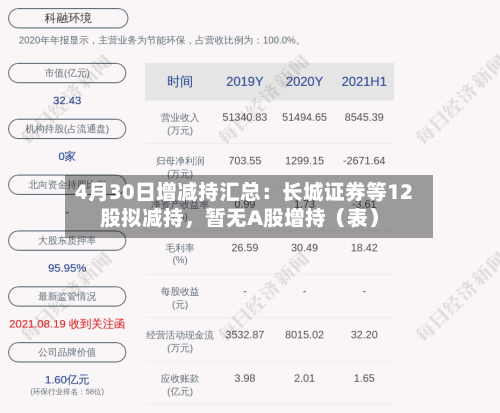Click the 环保行业排名：58位 note
This screenshot has height=413, width=500.
pyautogui.click(x=67, y=392)
